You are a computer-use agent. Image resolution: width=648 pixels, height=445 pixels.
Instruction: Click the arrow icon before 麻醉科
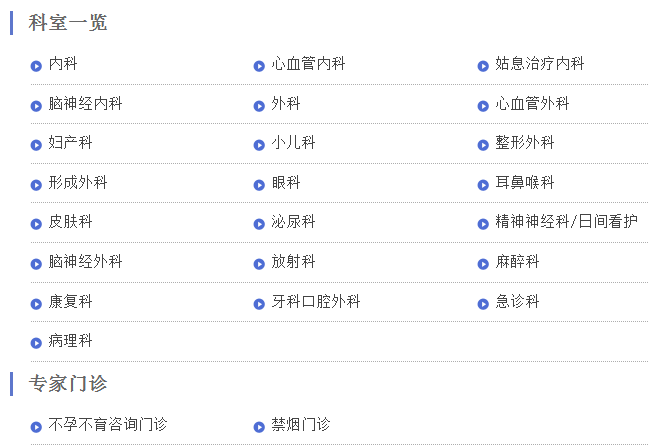483,264
